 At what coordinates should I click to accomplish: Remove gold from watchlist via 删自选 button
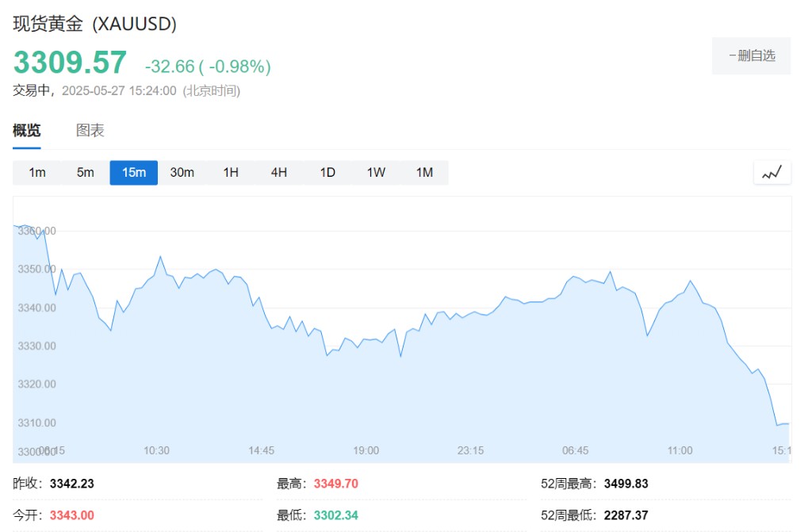click(x=751, y=55)
